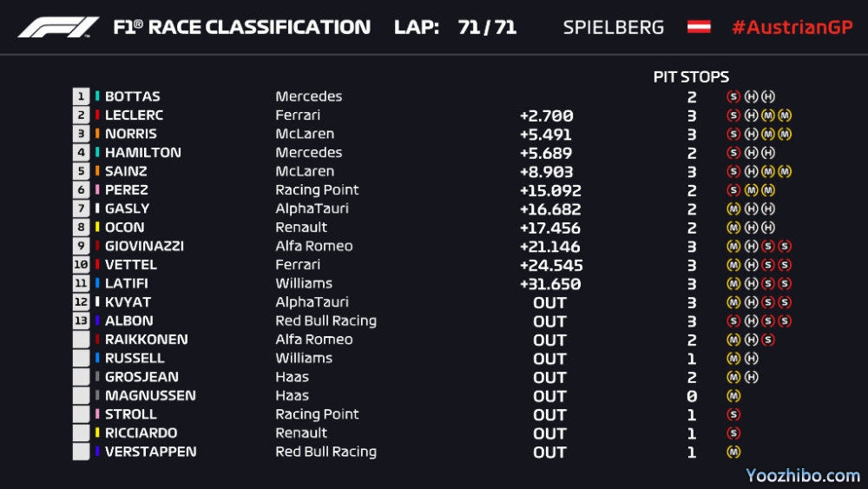Screen dimensions: 868x489
Task: Click the medium tyre icon in Gasly's row
Action: [733, 208]
